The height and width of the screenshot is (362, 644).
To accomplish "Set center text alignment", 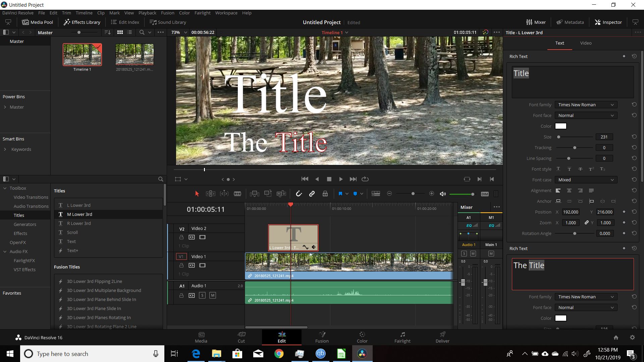I will [569, 190].
